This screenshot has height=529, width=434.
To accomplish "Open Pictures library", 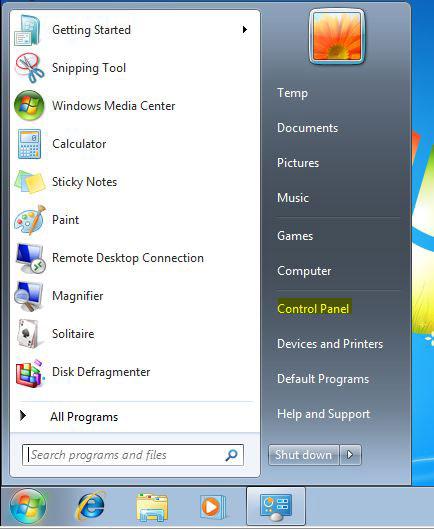I will 298,163.
